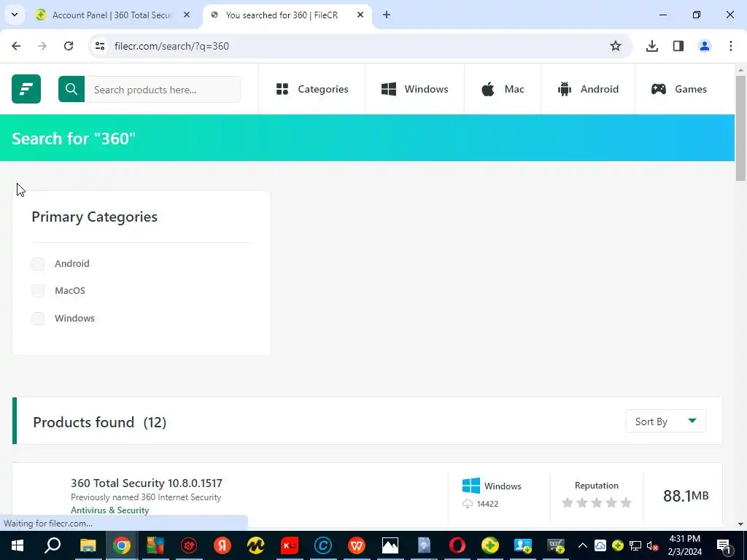Open the Android section in the navigation
The height and width of the screenshot is (560, 747).
click(588, 89)
